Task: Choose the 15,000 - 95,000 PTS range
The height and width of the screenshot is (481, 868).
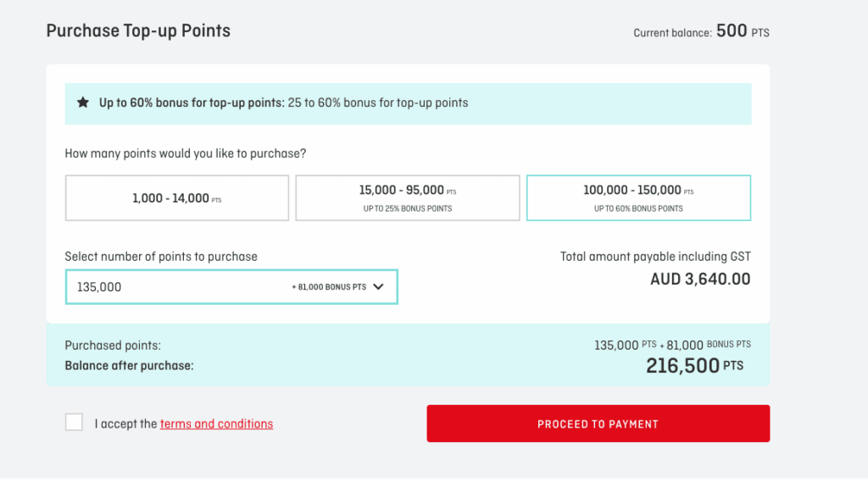Action: pyautogui.click(x=407, y=198)
